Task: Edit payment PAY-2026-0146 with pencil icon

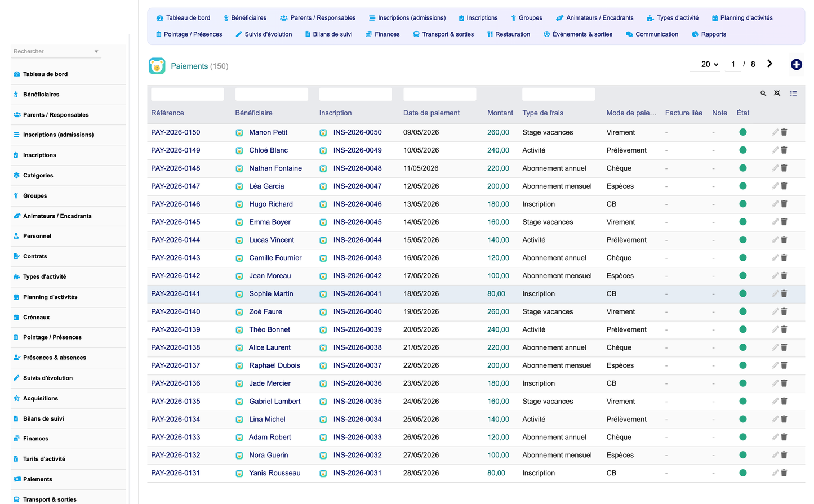Action: [775, 204]
